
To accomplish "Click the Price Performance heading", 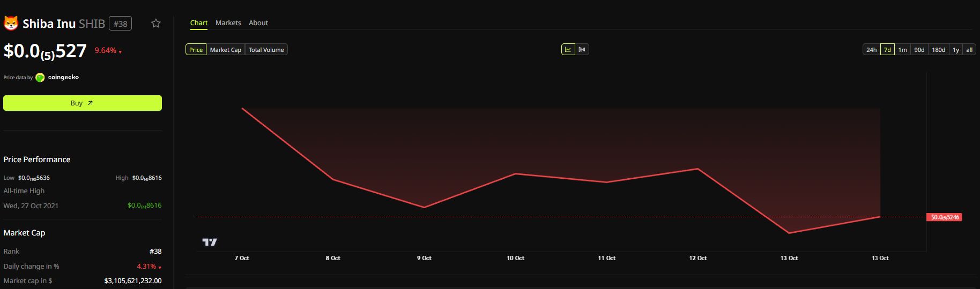I will pos(37,159).
